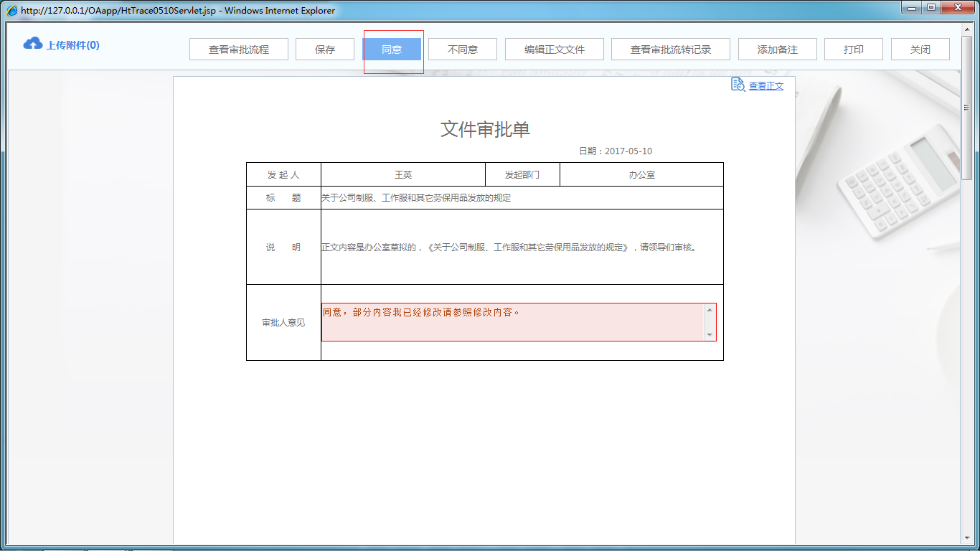The height and width of the screenshot is (551, 980).
Task: Open the 上传附件(0) attachment link
Action: coord(74,44)
